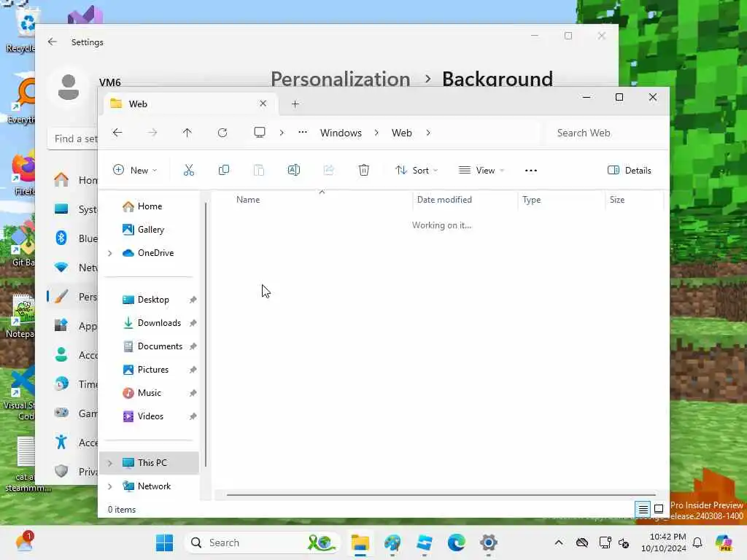The height and width of the screenshot is (560, 747).
Task: Go back in Settings window
Action: [53, 42]
